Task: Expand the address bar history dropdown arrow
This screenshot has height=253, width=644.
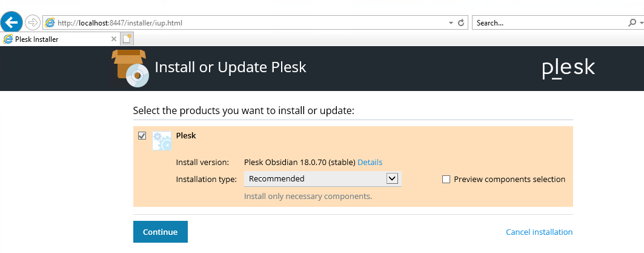Action: pos(451,23)
